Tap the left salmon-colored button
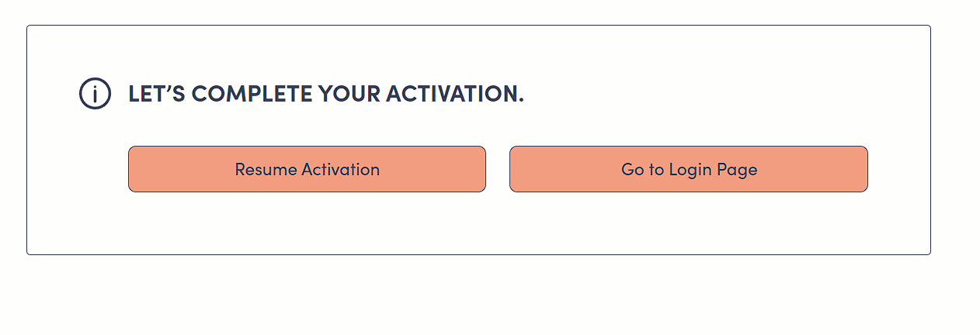This screenshot has width=980, height=335. coord(307,169)
